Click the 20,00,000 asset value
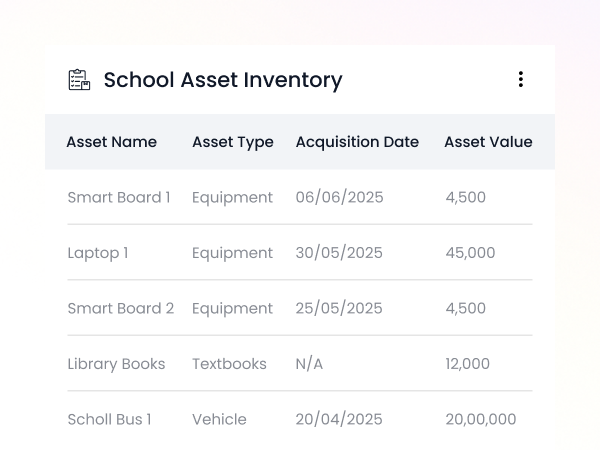Viewport: 600px width, 450px height. [481, 420]
